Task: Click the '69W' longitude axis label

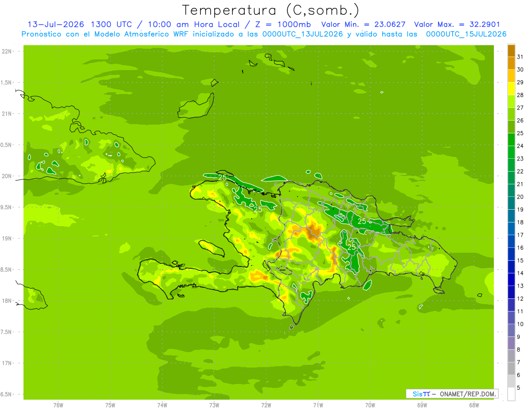Action: [x=422, y=405]
